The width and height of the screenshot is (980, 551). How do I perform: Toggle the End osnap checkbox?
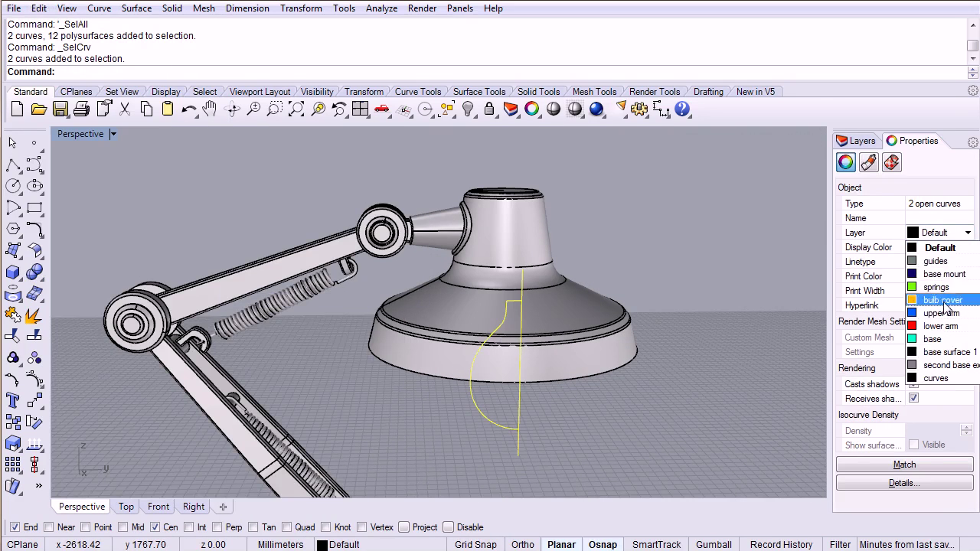coord(15,527)
